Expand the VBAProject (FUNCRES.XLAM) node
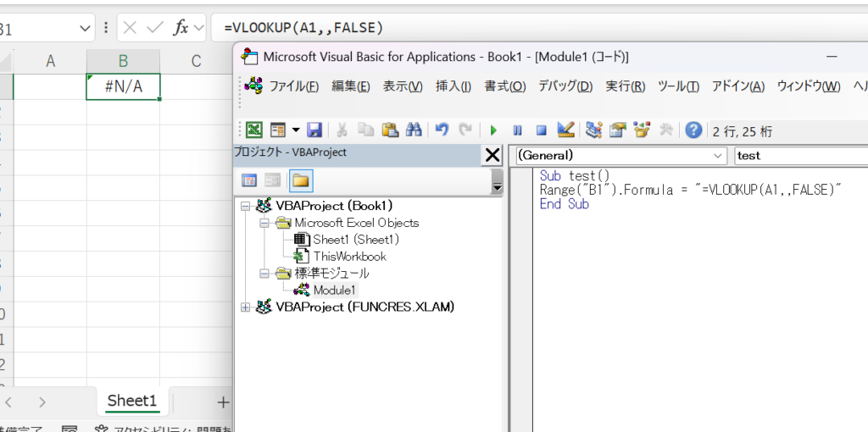 pos(247,307)
